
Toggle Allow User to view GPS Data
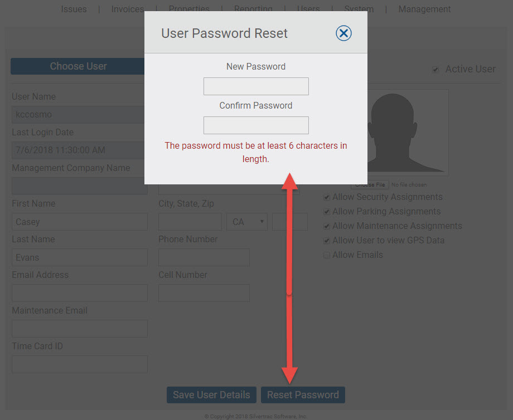pos(327,241)
